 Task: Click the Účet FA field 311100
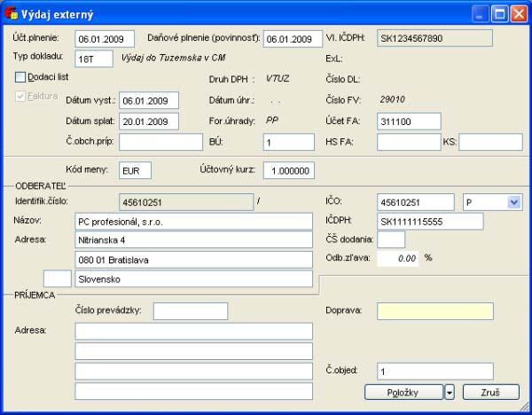tap(409, 121)
